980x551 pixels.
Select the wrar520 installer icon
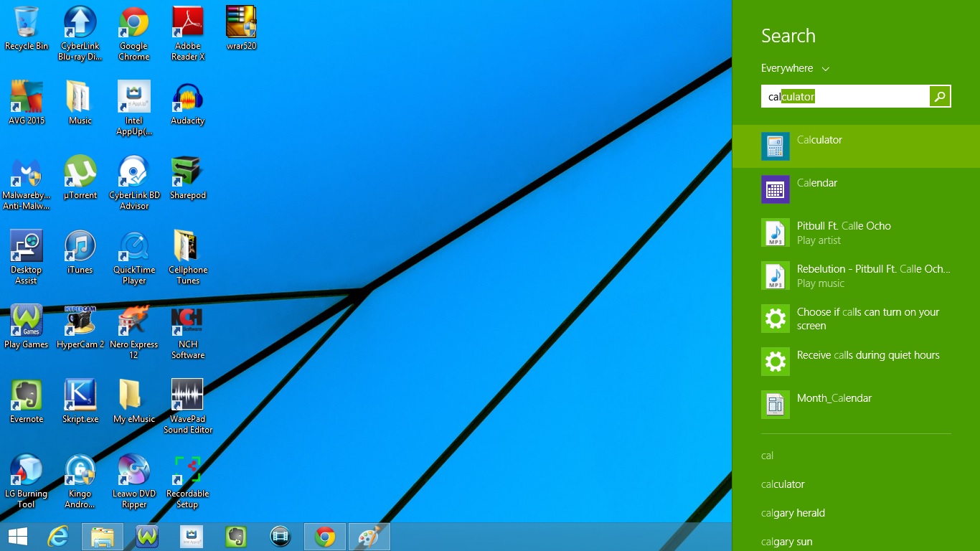pyautogui.click(x=242, y=29)
